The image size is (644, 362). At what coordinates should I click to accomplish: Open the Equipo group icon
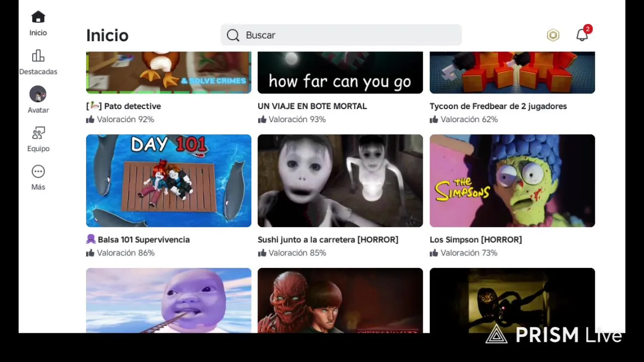pyautogui.click(x=38, y=133)
